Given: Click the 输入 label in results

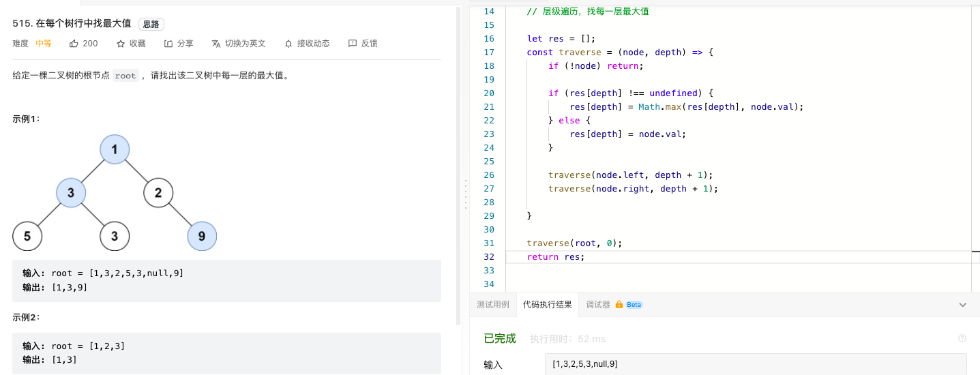Looking at the screenshot, I should pyautogui.click(x=493, y=365).
